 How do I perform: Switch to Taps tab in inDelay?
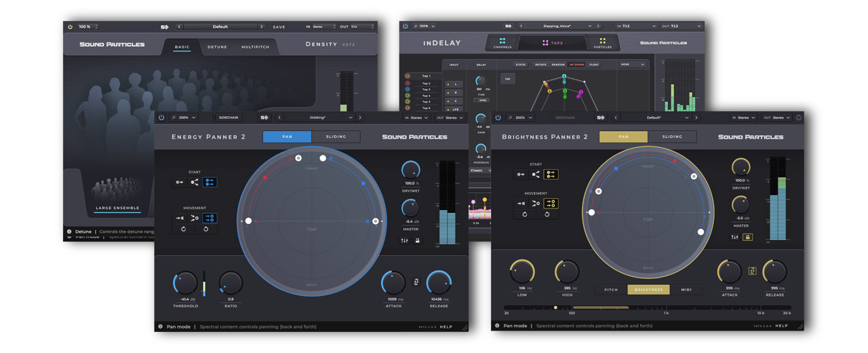[x=552, y=43]
